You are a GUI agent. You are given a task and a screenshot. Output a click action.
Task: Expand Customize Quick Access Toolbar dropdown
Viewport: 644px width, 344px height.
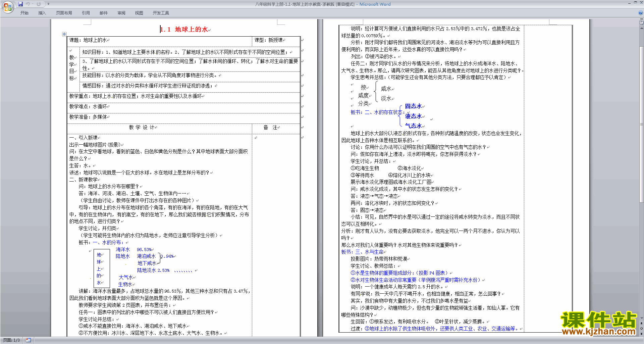pos(48,4)
